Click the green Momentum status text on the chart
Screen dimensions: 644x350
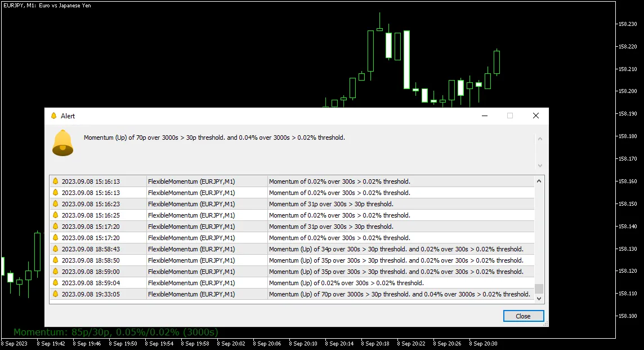tap(115, 332)
